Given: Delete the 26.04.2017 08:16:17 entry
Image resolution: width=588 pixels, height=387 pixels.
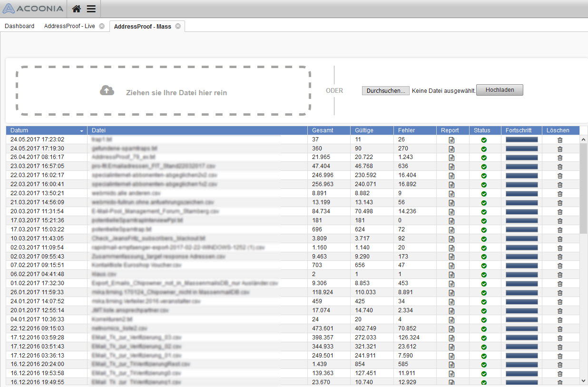Looking at the screenshot, I should pyautogui.click(x=560, y=158).
